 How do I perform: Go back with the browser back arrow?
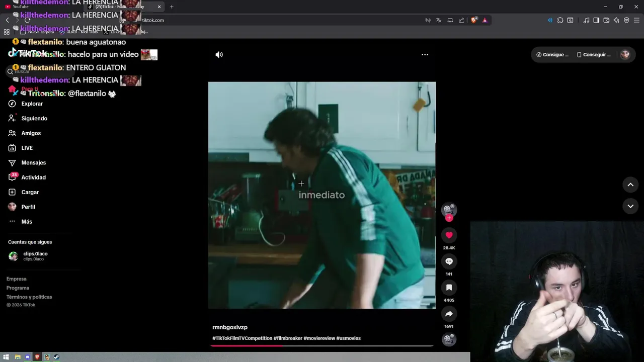(7, 20)
